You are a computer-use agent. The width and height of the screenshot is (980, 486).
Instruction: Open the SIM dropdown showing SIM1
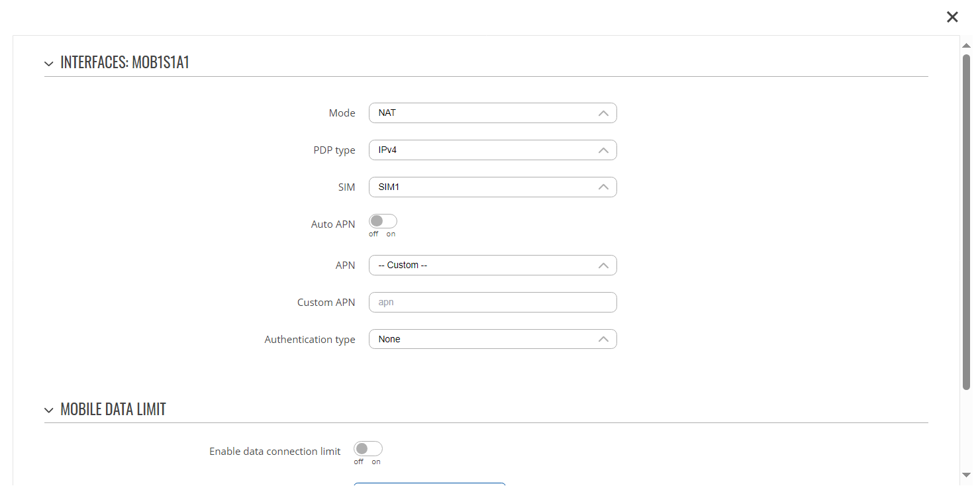pyautogui.click(x=492, y=187)
